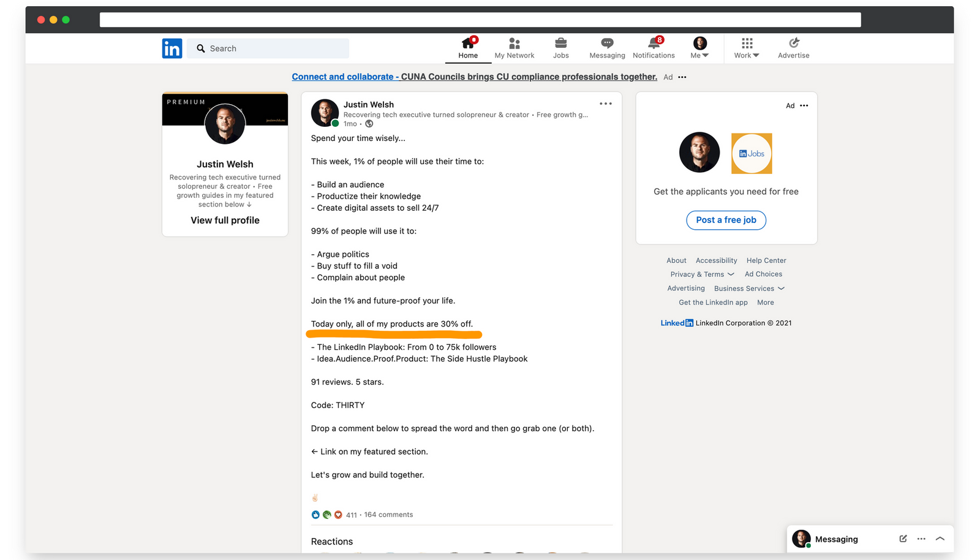980x560 pixels.
Task: Click the Messaging title in bottom bar
Action: point(837,539)
